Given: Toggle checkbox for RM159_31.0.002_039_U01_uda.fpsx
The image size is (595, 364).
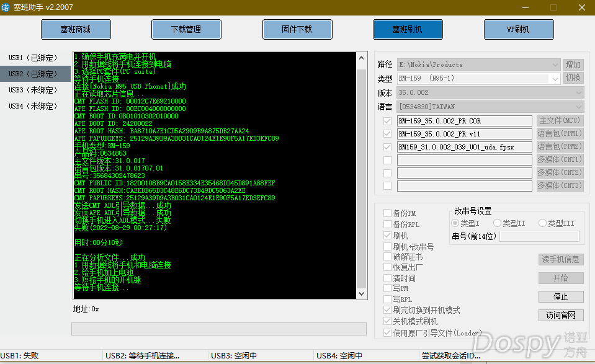Looking at the screenshot, I should point(387,147).
